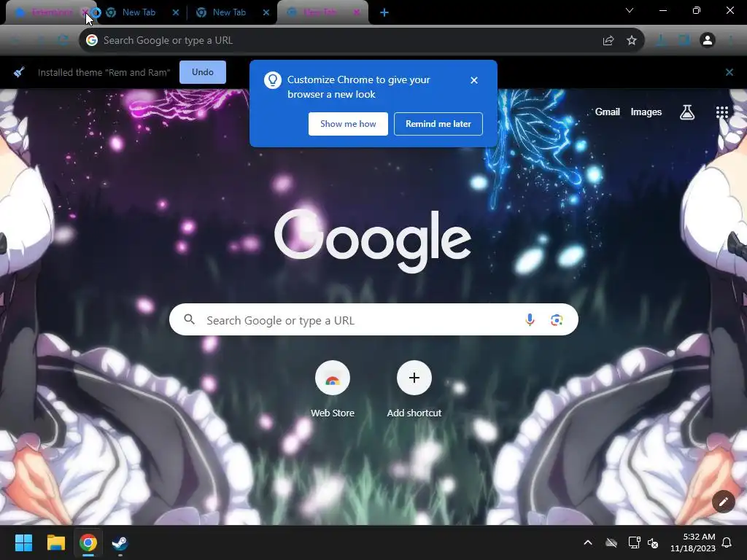Share this page via the share icon
The height and width of the screenshot is (560, 747).
(x=608, y=41)
